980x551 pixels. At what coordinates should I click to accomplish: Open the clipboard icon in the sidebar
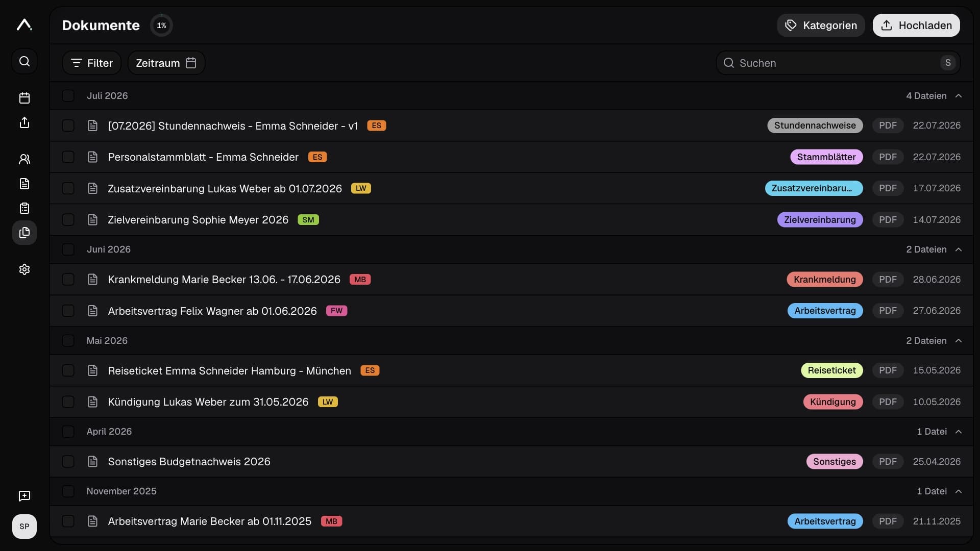tap(24, 208)
